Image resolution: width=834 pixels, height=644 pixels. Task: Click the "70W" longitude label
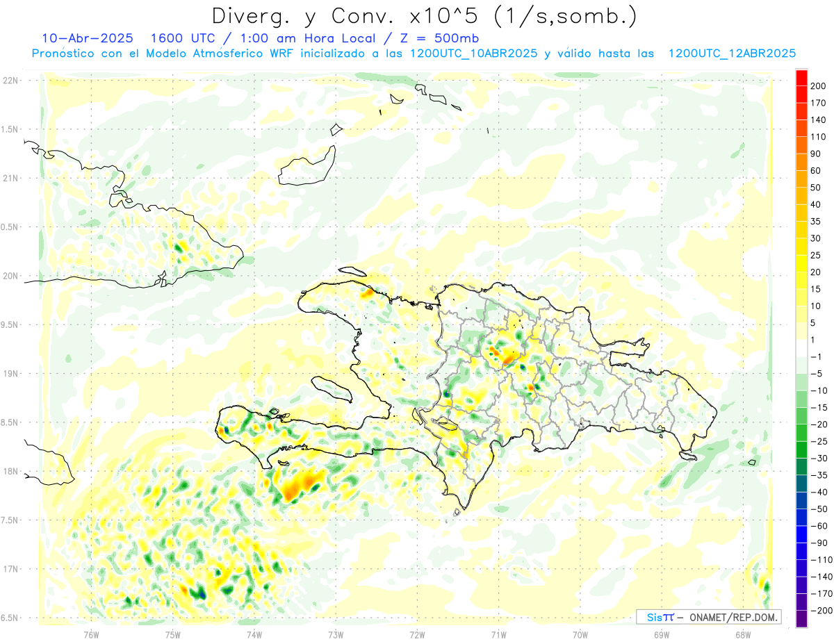point(580,635)
